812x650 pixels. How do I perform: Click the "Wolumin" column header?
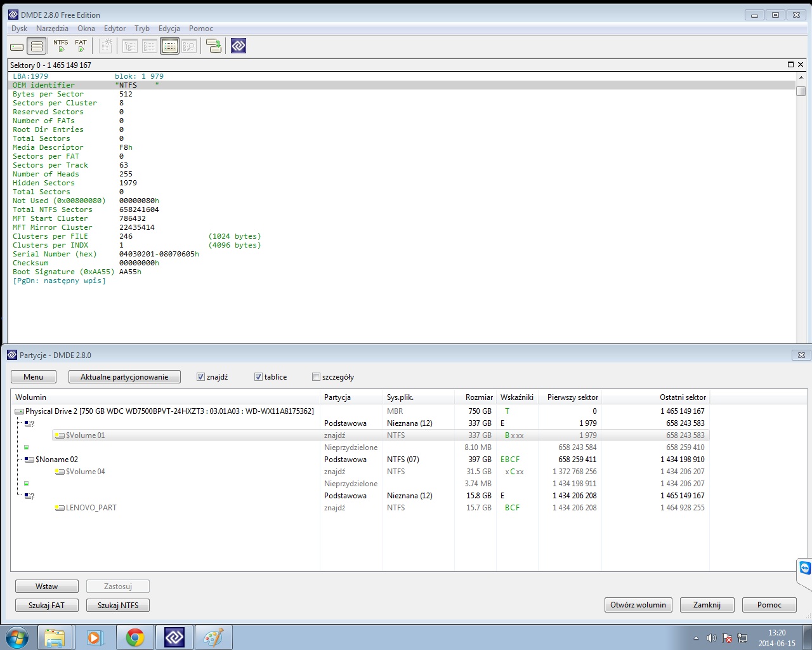pyautogui.click(x=166, y=397)
